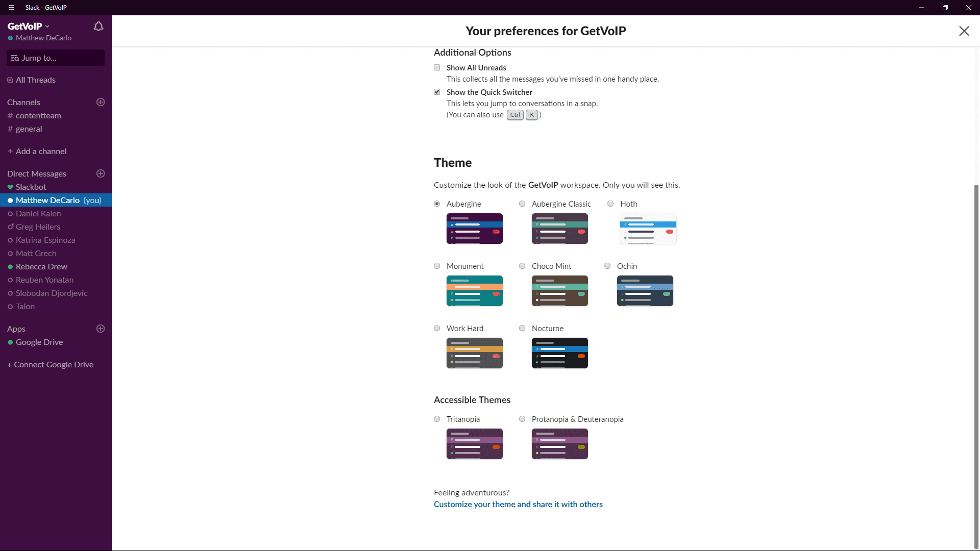Open Greg Heilers direct message
Screen dimensions: 980x551
click(x=56, y=227)
